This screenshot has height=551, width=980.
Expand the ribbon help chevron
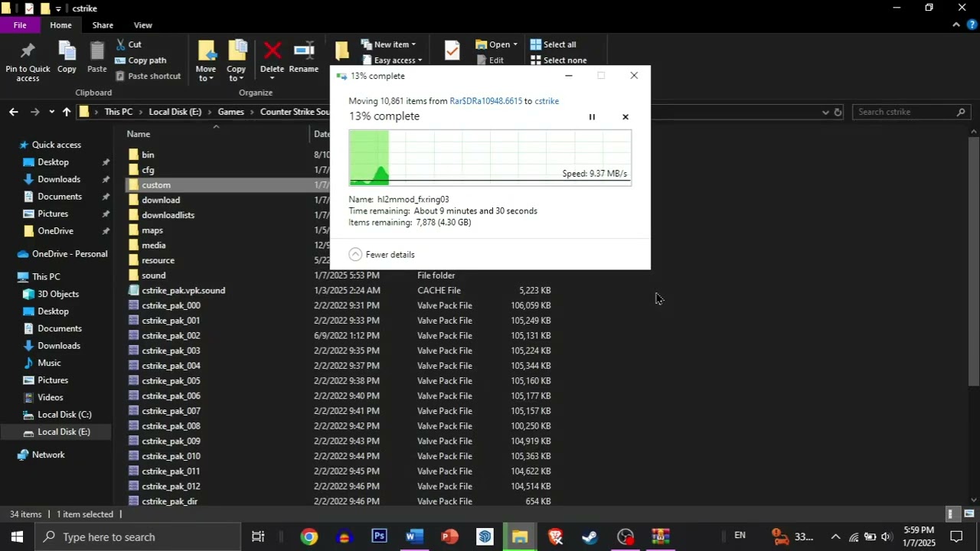pyautogui.click(x=956, y=25)
